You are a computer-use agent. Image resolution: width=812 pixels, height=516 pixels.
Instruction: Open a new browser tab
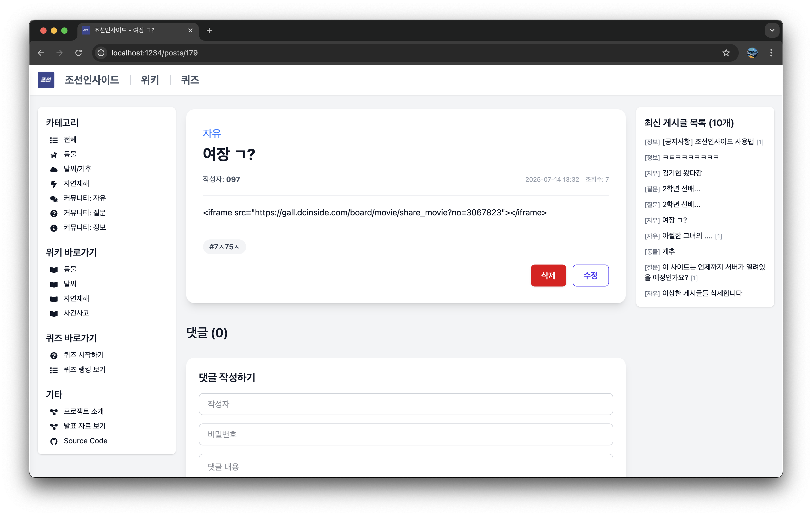[x=209, y=30]
